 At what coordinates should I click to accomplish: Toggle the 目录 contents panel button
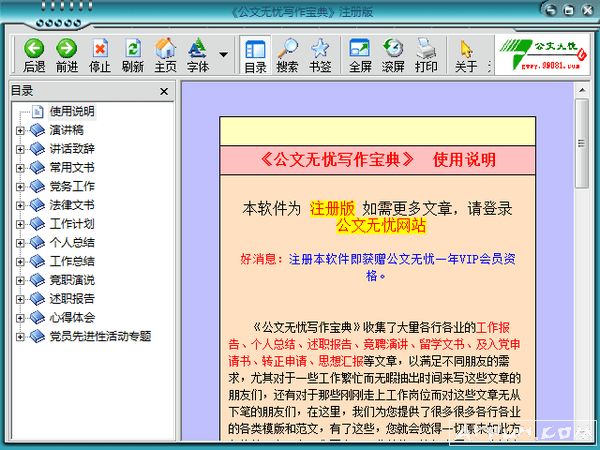click(x=255, y=55)
